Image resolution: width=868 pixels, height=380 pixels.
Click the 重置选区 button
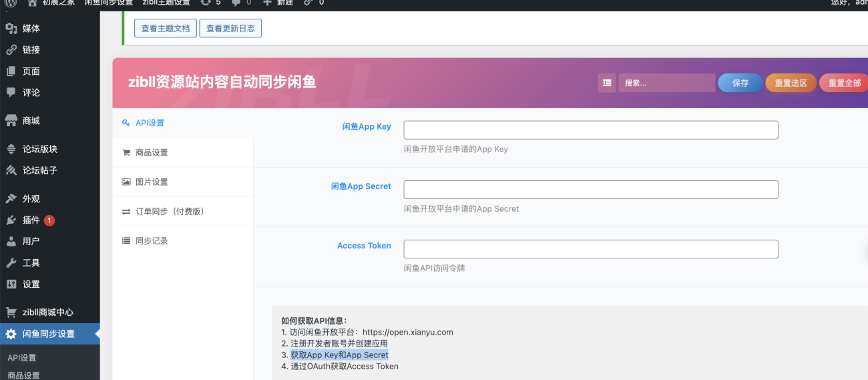791,83
